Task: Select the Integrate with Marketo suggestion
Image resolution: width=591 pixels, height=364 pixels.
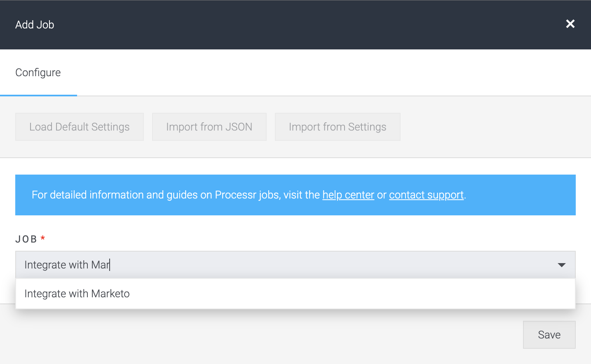Action: point(77,294)
